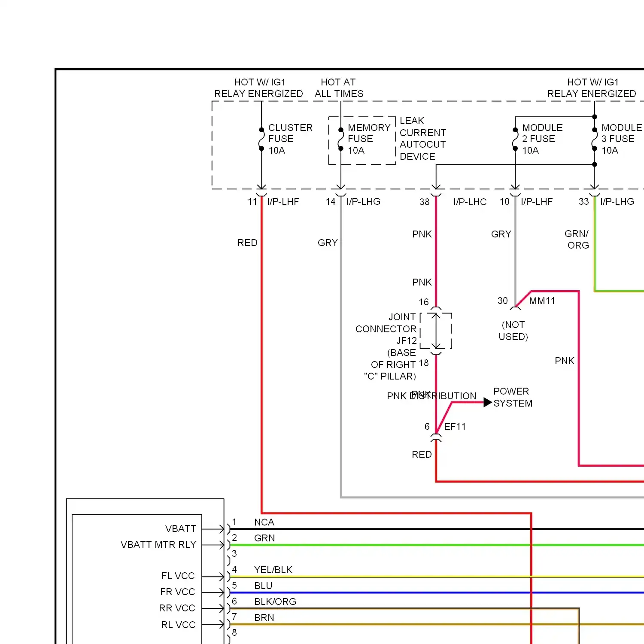Image resolution: width=644 pixels, height=644 pixels.
Task: Click the EF11 connector label
Action: 455,427
